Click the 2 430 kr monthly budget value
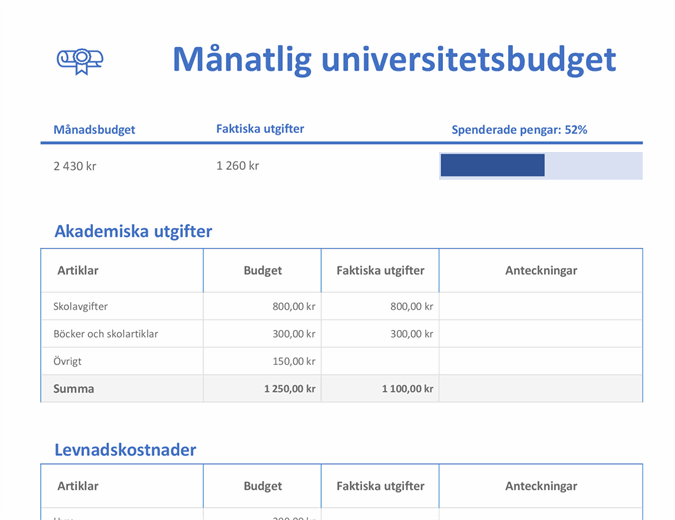This screenshot has height=520, width=675. (75, 166)
